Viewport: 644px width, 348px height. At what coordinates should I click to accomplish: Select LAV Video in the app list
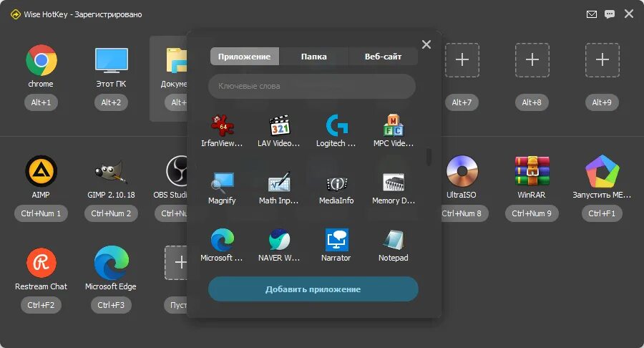279,125
